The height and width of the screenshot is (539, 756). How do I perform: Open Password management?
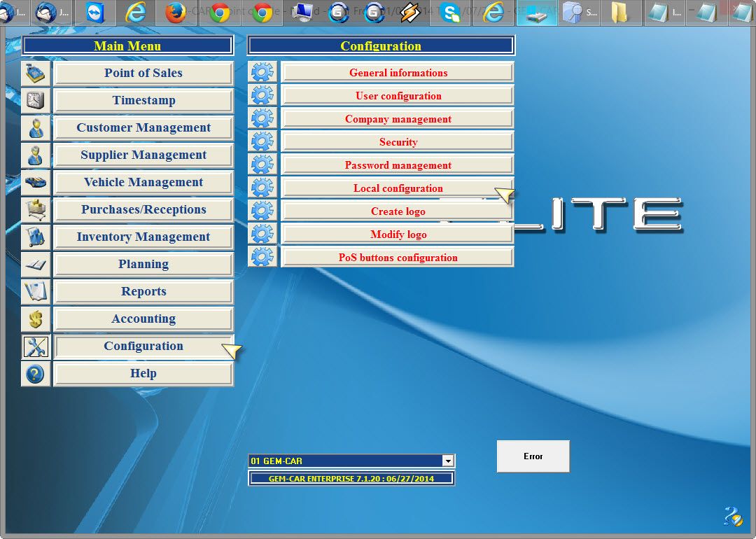(398, 165)
